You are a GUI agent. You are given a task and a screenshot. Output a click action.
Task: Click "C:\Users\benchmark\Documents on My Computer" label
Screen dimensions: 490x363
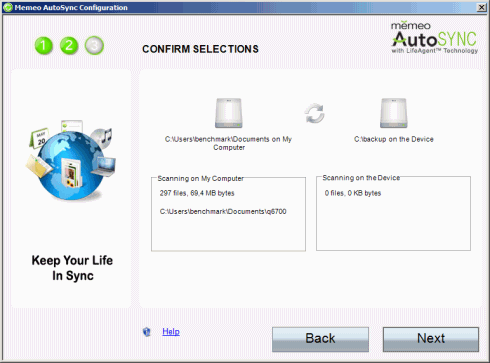(228, 143)
